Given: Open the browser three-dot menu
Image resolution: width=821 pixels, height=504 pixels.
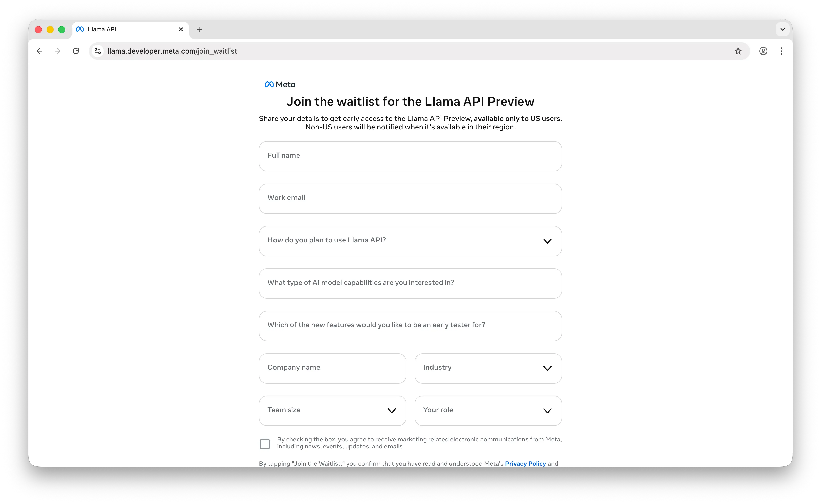Looking at the screenshot, I should pos(782,51).
